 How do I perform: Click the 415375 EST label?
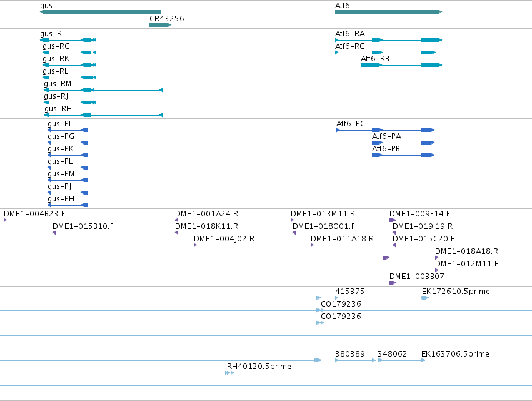pos(350,292)
